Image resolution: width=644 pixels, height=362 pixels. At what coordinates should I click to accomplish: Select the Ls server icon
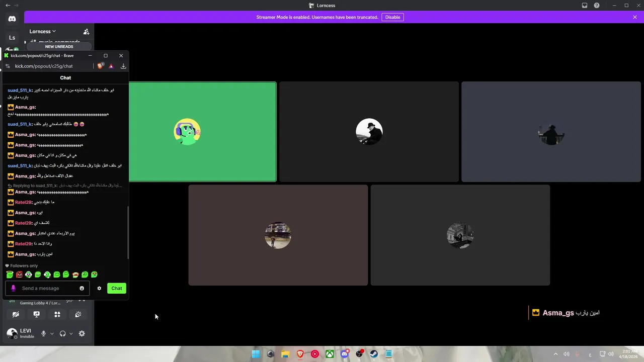tap(12, 38)
